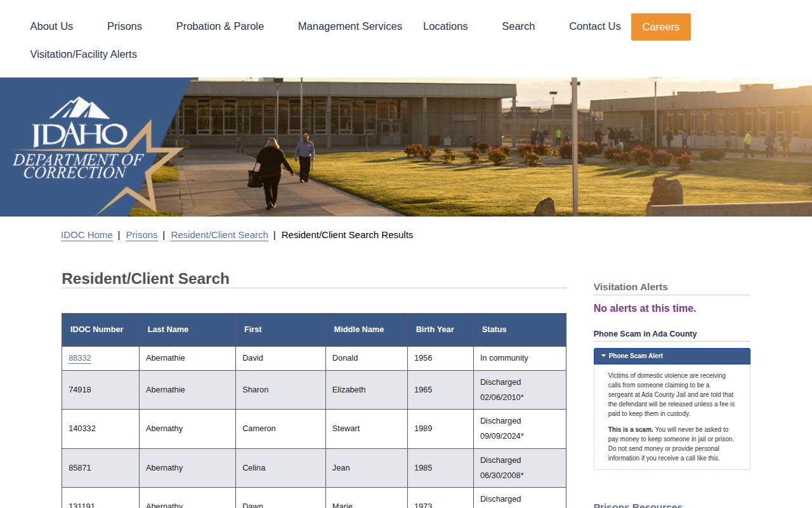Screen dimensions: 812x508
Task: Collapse the Phone Scam Alert accordion header
Action: pyautogui.click(x=672, y=356)
